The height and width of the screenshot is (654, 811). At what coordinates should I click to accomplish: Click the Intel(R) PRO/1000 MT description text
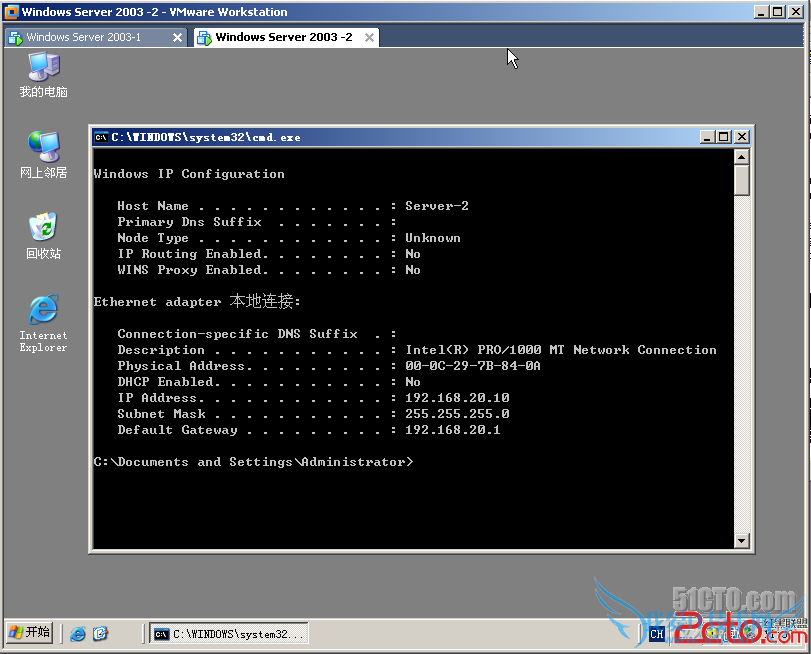[561, 349]
